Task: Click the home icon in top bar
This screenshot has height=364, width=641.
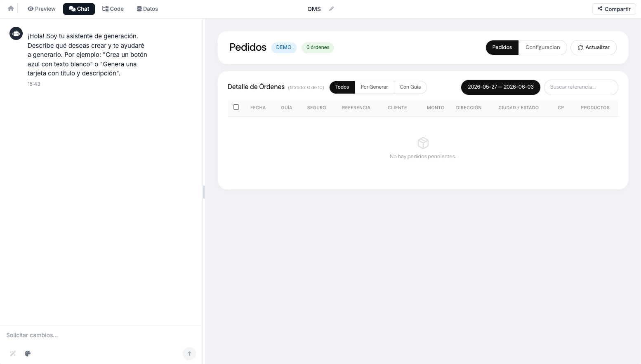Action: [x=11, y=9]
